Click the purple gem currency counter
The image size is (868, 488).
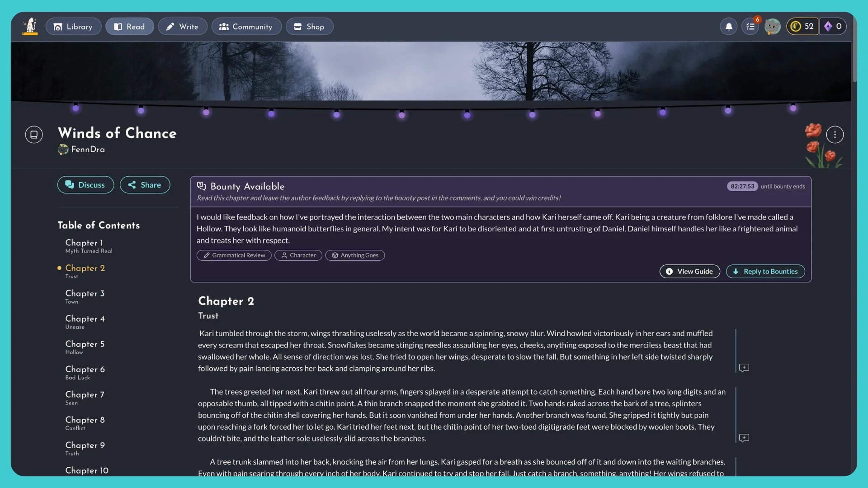click(833, 27)
